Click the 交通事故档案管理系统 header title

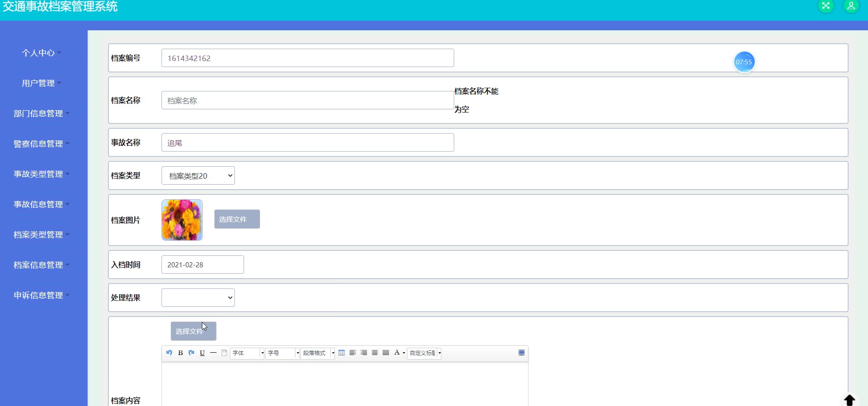[x=60, y=6]
